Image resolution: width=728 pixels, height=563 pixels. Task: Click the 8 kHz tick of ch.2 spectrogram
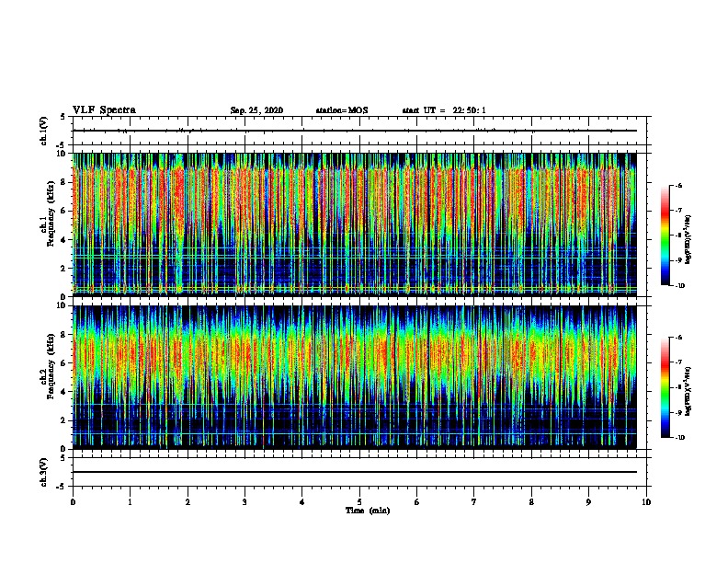(x=63, y=335)
